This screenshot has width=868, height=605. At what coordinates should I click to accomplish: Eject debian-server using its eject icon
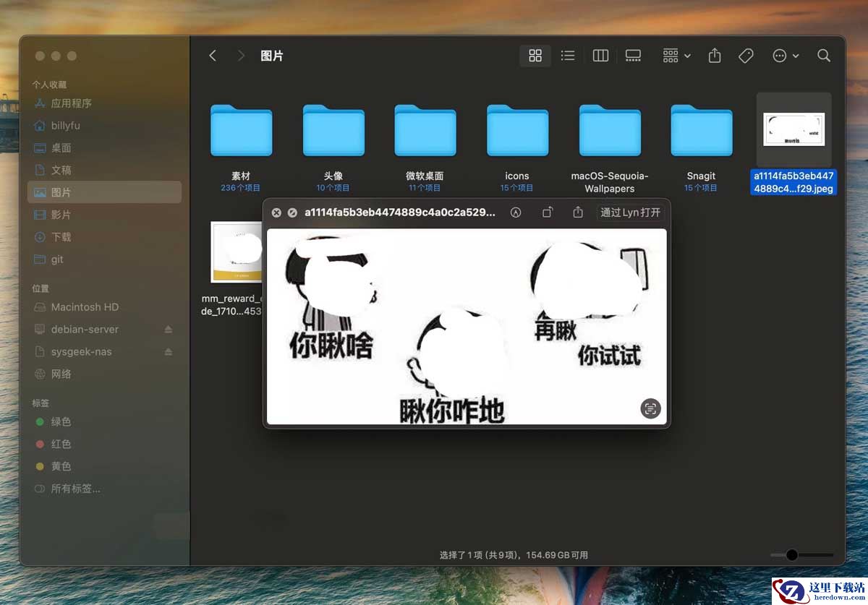169,330
